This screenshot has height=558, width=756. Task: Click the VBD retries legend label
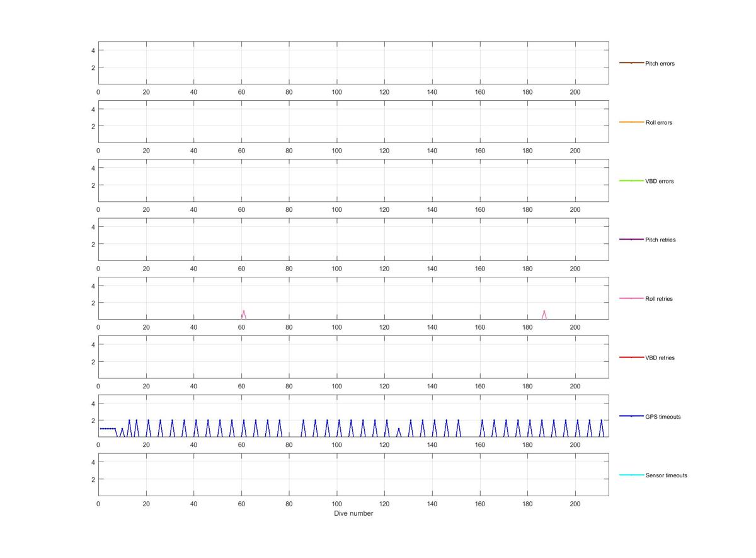point(660,357)
